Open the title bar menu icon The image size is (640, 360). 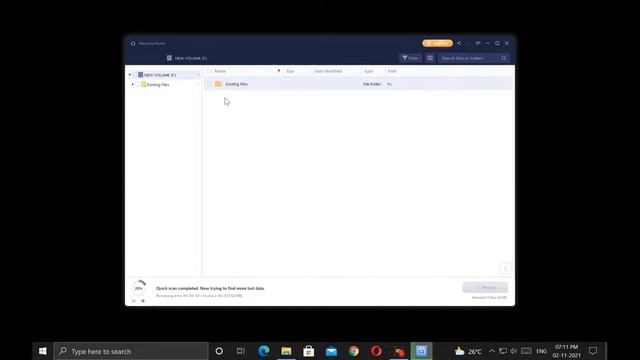(x=478, y=43)
